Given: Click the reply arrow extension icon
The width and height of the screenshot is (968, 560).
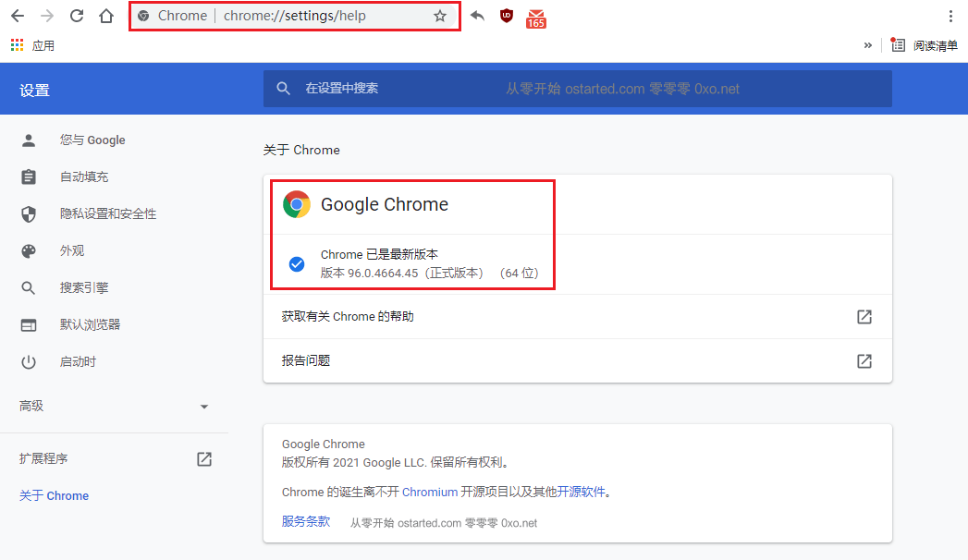Looking at the screenshot, I should coord(476,16).
